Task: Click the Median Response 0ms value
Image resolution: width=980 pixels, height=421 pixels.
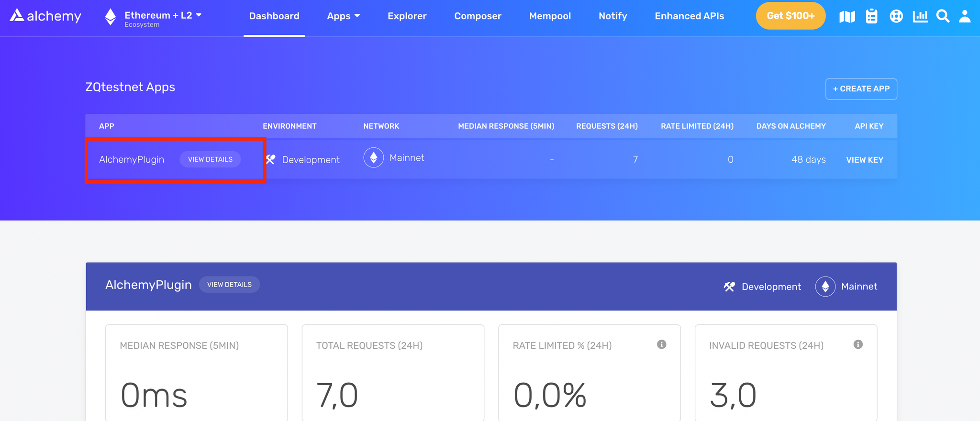Action: (x=154, y=396)
